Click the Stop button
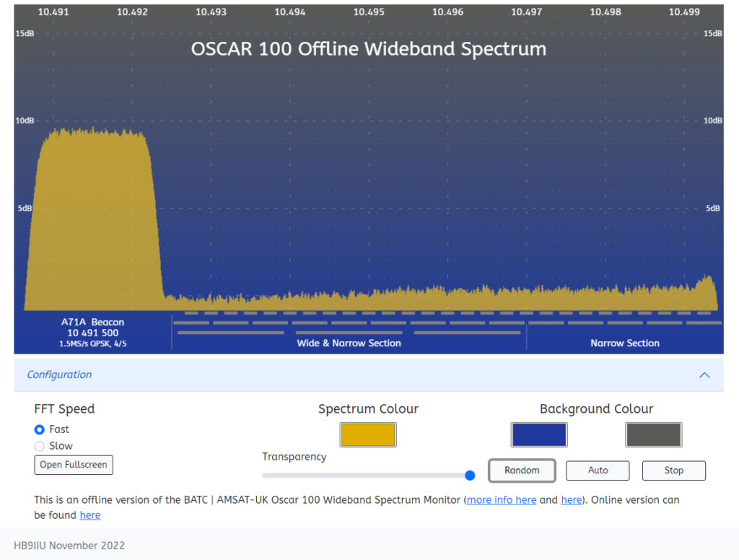This screenshot has height=560, width=739. point(674,471)
